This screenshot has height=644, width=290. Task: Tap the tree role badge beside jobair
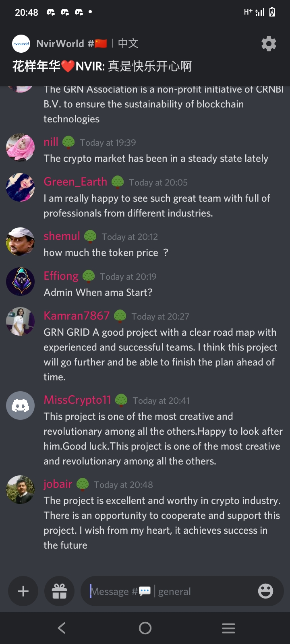pos(83,484)
